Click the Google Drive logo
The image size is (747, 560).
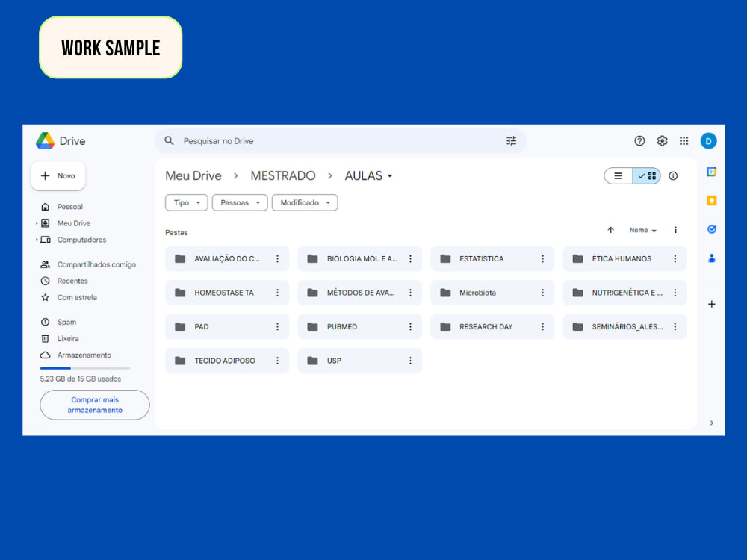(46, 141)
